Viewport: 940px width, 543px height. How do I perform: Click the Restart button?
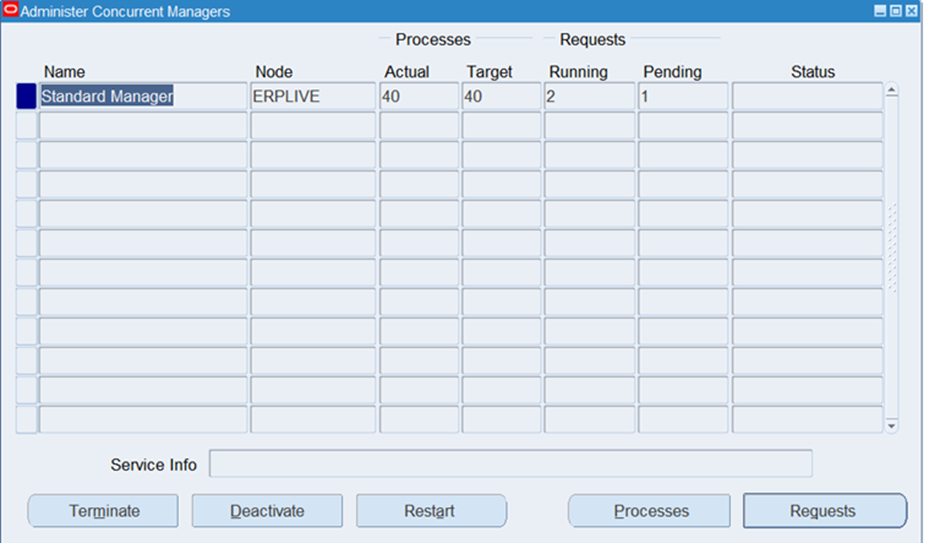pyautogui.click(x=430, y=511)
